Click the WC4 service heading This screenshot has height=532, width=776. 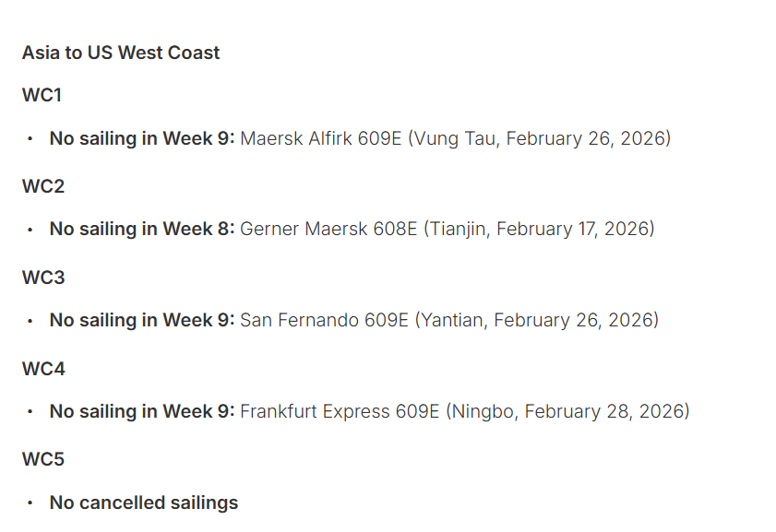[x=43, y=369]
